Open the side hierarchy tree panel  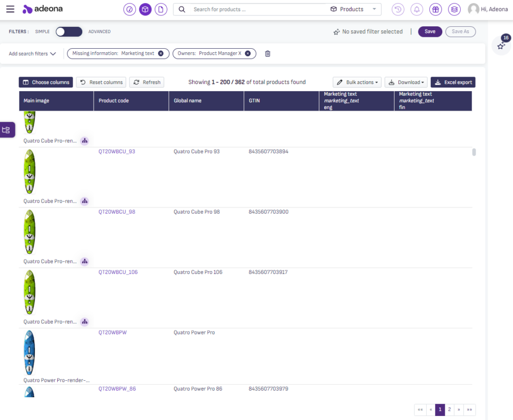6,130
